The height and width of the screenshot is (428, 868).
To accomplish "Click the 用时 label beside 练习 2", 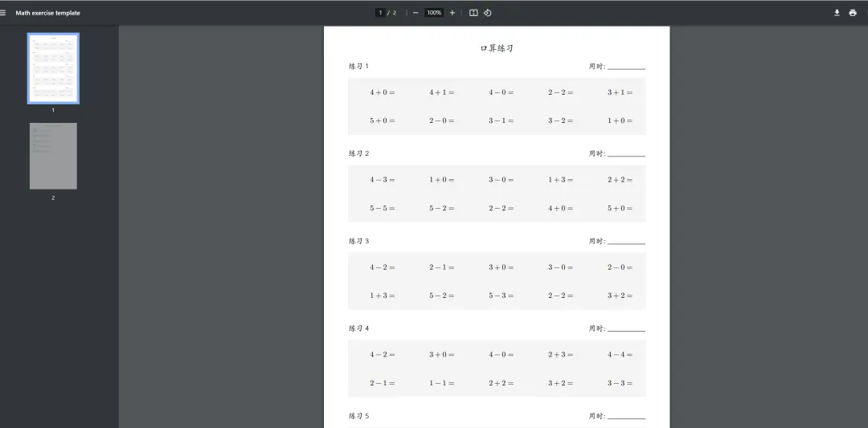I will click(x=597, y=153).
